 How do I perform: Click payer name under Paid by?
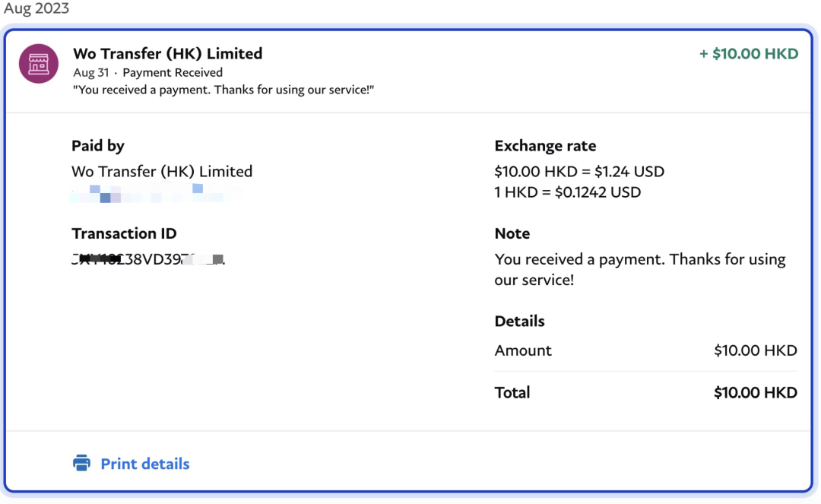click(x=162, y=171)
